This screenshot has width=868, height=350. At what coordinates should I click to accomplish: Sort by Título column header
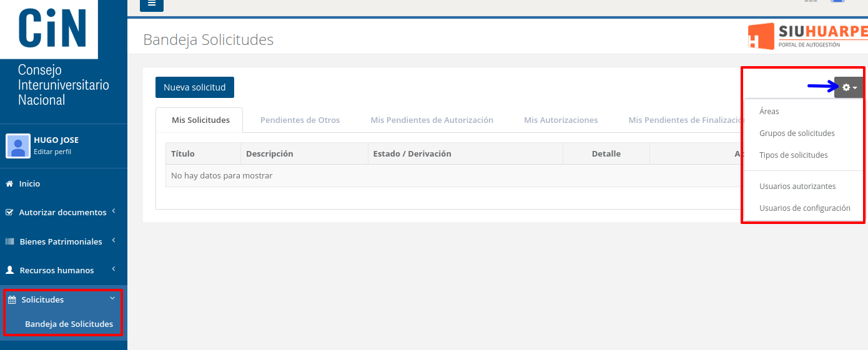[x=203, y=153]
